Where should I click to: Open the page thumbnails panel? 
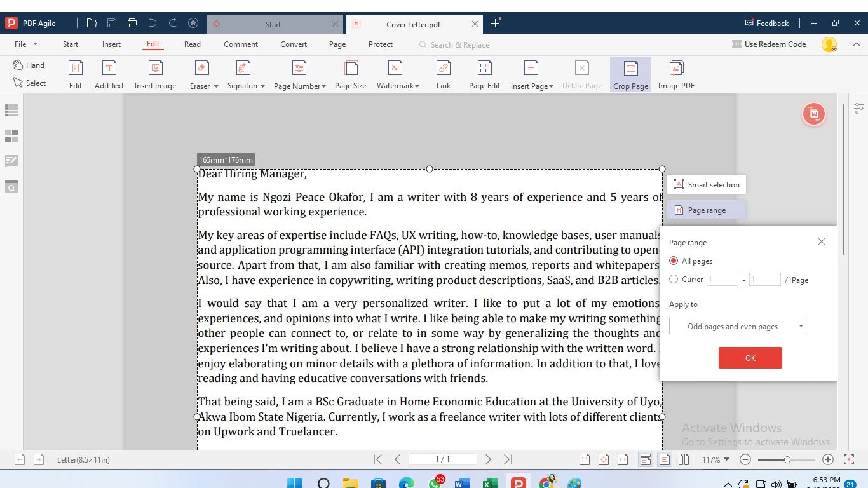point(11,135)
